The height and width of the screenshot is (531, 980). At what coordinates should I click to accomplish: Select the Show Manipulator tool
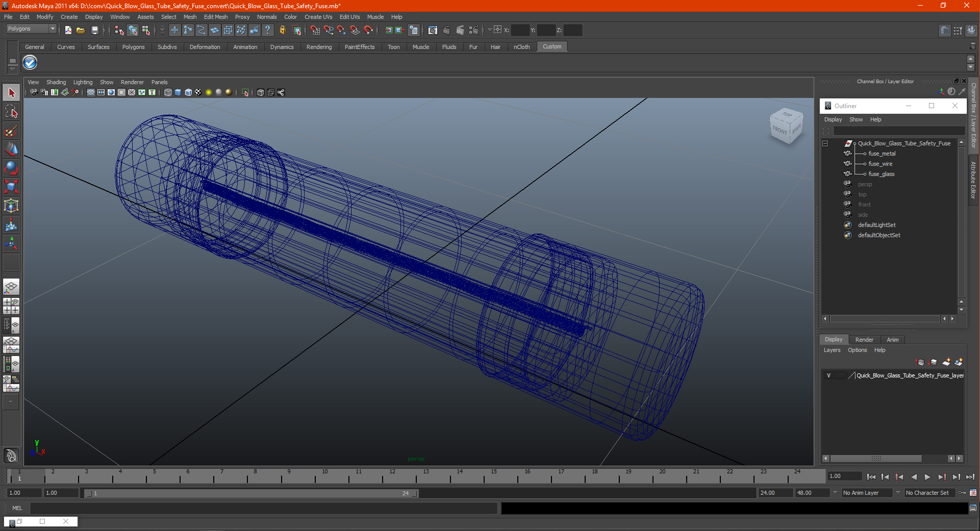[x=11, y=243]
